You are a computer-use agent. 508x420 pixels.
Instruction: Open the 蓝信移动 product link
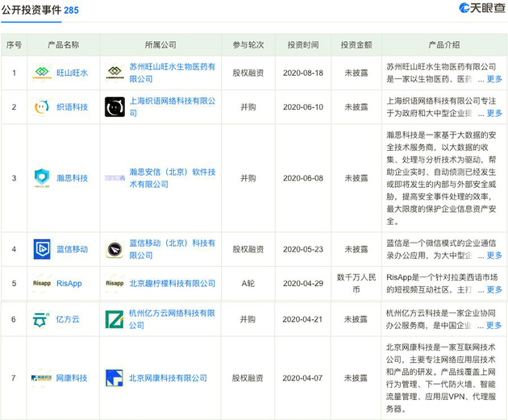(72, 249)
